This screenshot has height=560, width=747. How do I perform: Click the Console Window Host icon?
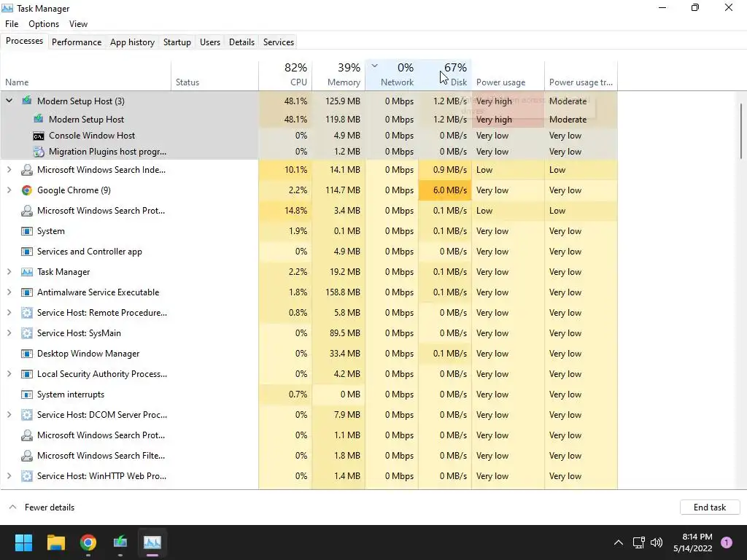click(39, 136)
